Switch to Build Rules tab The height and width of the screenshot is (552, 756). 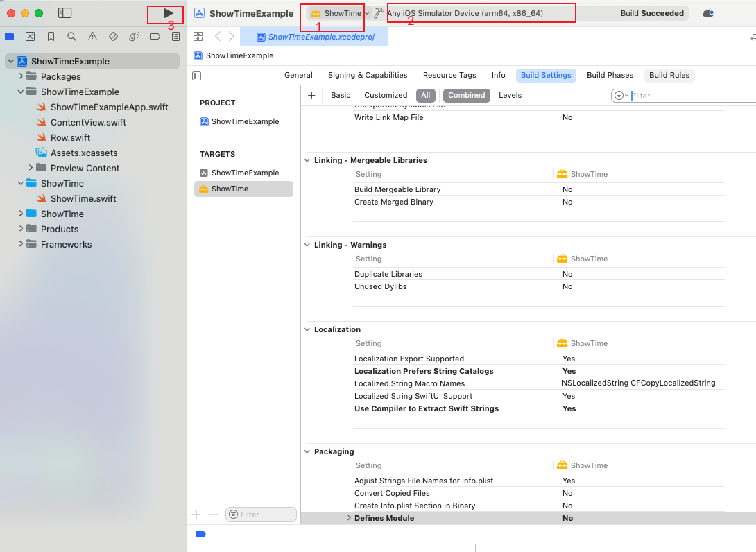tap(669, 75)
